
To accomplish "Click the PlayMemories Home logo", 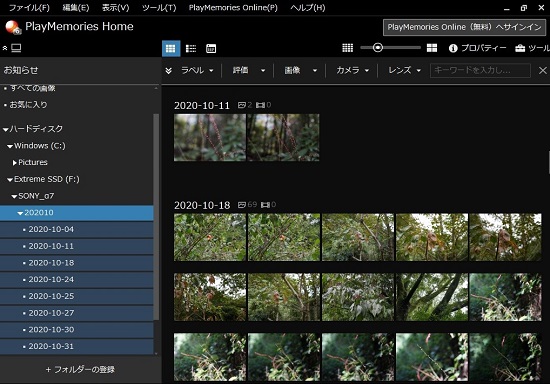I will tap(13, 27).
